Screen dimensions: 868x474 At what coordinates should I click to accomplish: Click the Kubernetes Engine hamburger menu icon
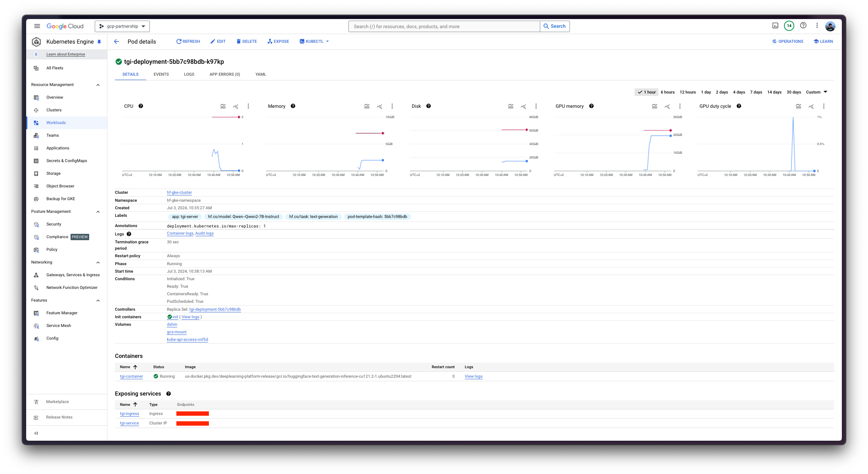[37, 26]
